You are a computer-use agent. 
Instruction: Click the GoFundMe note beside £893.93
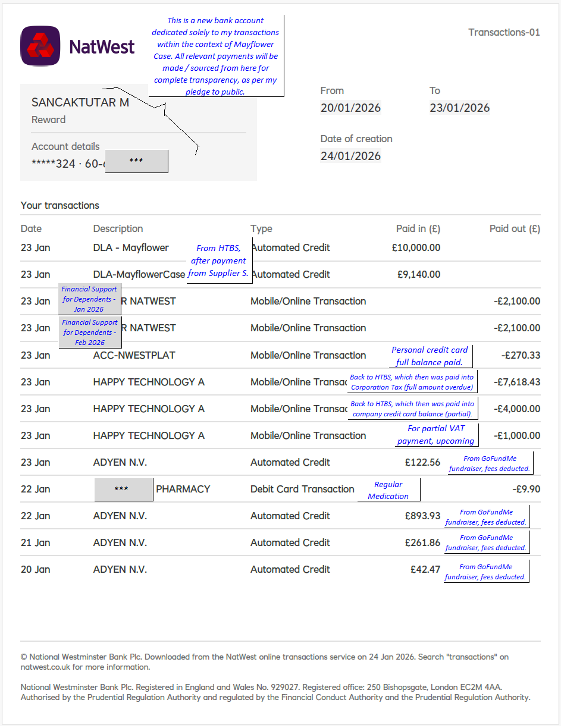point(486,517)
